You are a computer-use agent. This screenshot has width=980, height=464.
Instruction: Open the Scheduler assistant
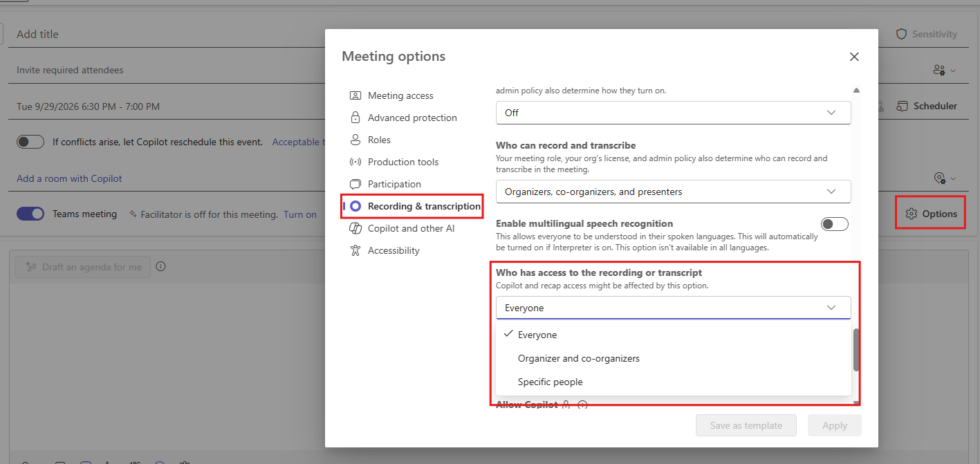(x=927, y=106)
